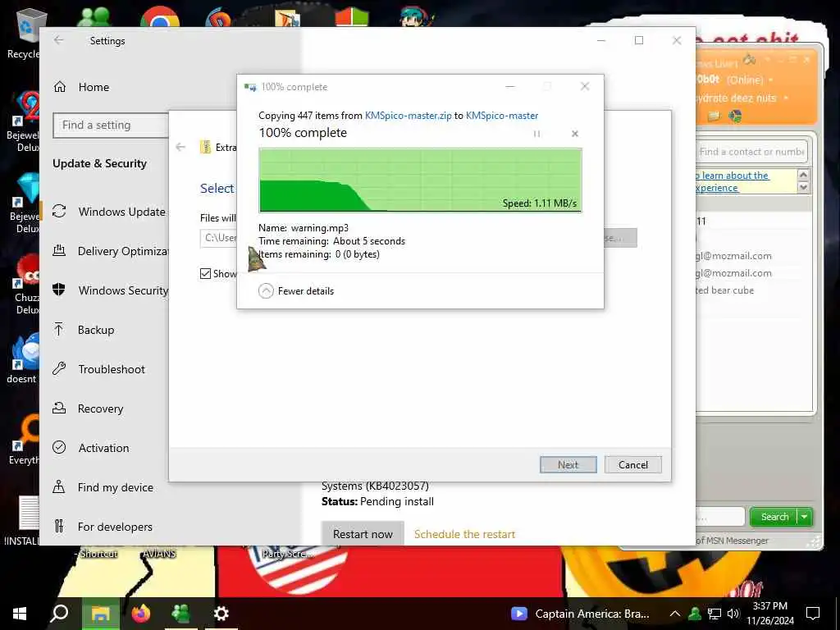Open the Action Center notifications icon
840x630 pixels.
[x=813, y=614]
